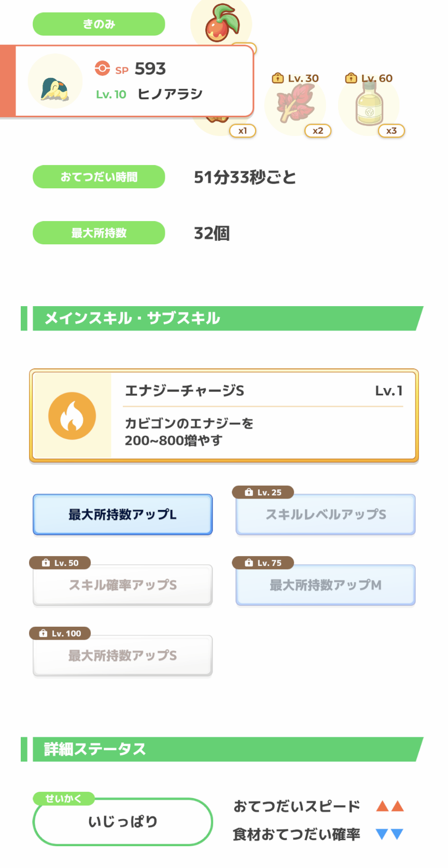Image resolution: width=448 pixels, height=868 pixels.
Task: Select 最大所持数アップL sub skill
Action: [x=123, y=514]
